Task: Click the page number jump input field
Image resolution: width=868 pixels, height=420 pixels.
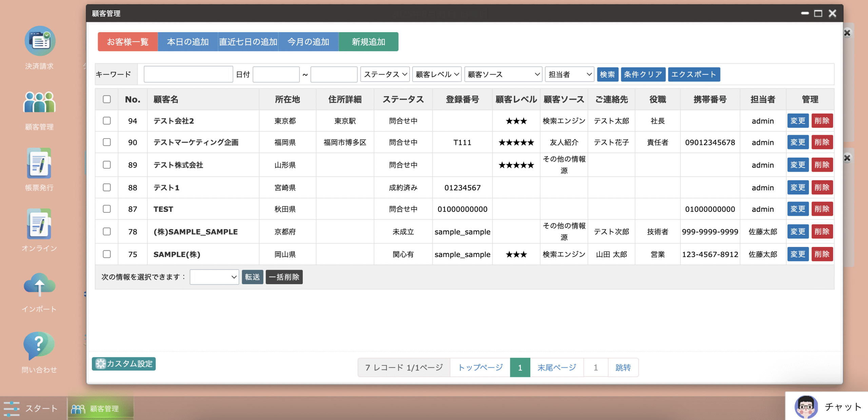Action: (596, 367)
